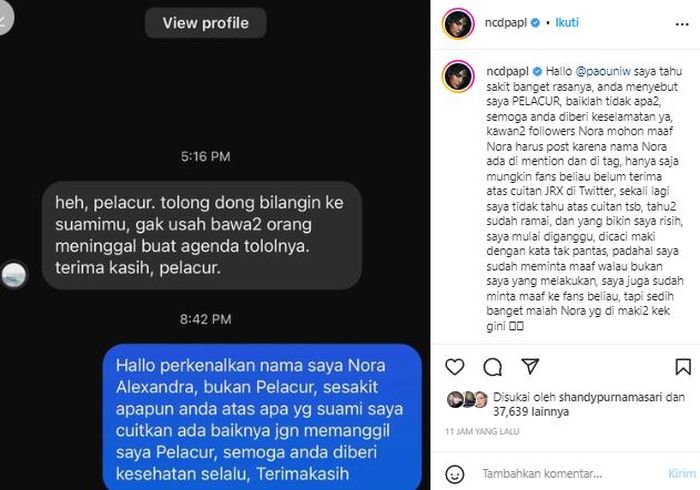Open the @paouniw mention link
Screen dimensions: 700x490
tap(603, 71)
